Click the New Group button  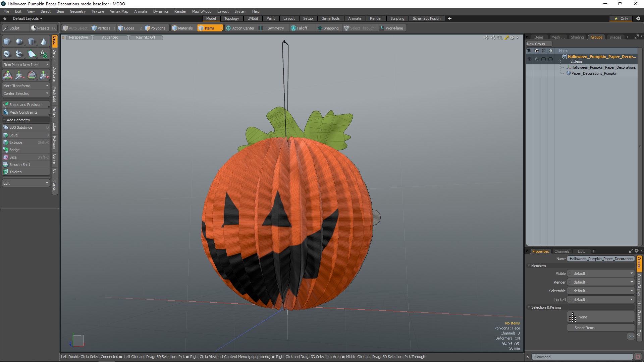[x=539, y=44]
